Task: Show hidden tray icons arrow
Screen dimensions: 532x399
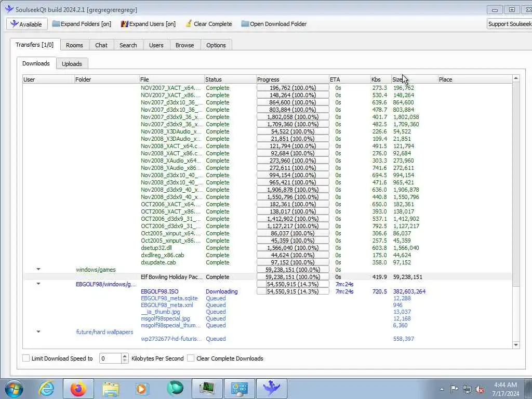Action: pos(442,389)
